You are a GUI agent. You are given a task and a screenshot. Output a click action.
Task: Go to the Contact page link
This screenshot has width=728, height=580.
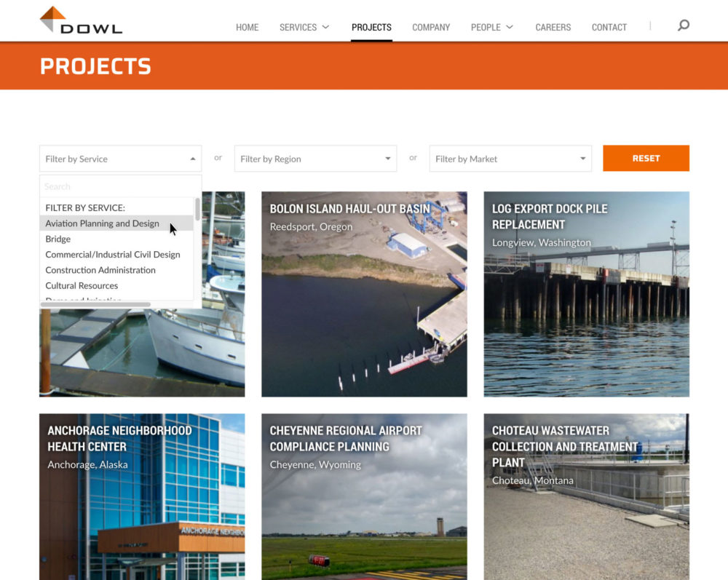[609, 27]
